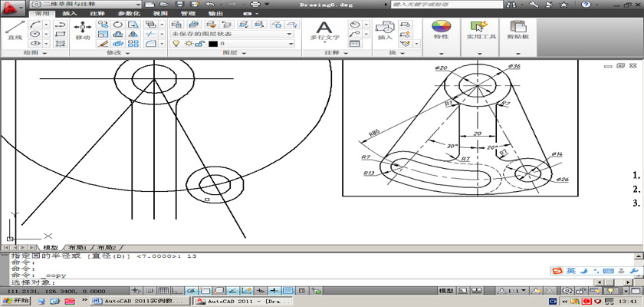The height and width of the screenshot is (307, 644).
Task: Open the Clipboard (剪贴板) panel
Action: click(518, 30)
